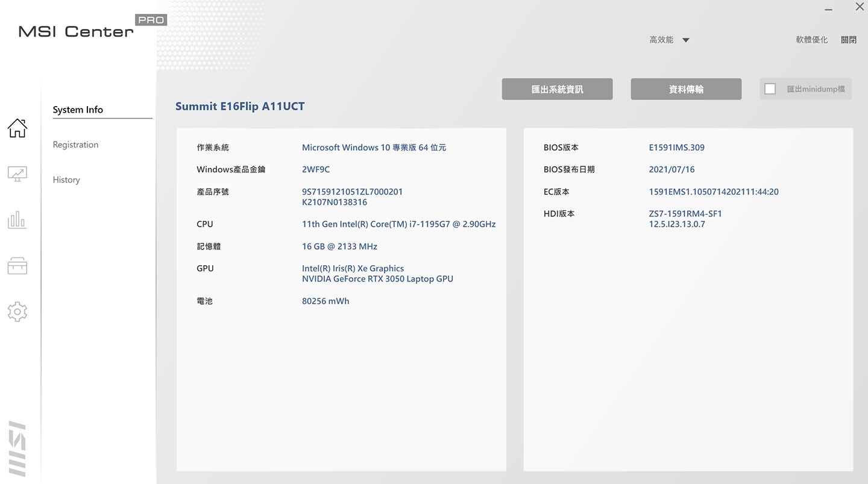Image resolution: width=868 pixels, height=484 pixels.
Task: Select battery value 80256 mWh
Action: [325, 301]
